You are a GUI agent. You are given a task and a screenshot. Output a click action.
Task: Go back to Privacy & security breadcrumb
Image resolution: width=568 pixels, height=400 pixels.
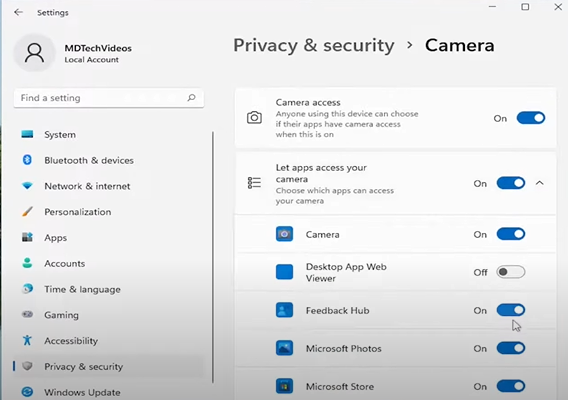click(314, 46)
